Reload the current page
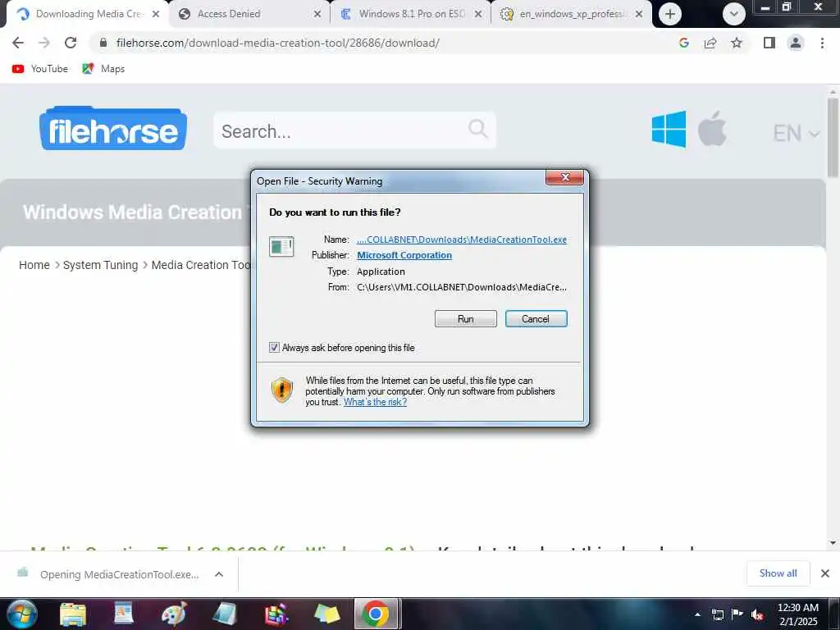The image size is (840, 630). click(71, 43)
